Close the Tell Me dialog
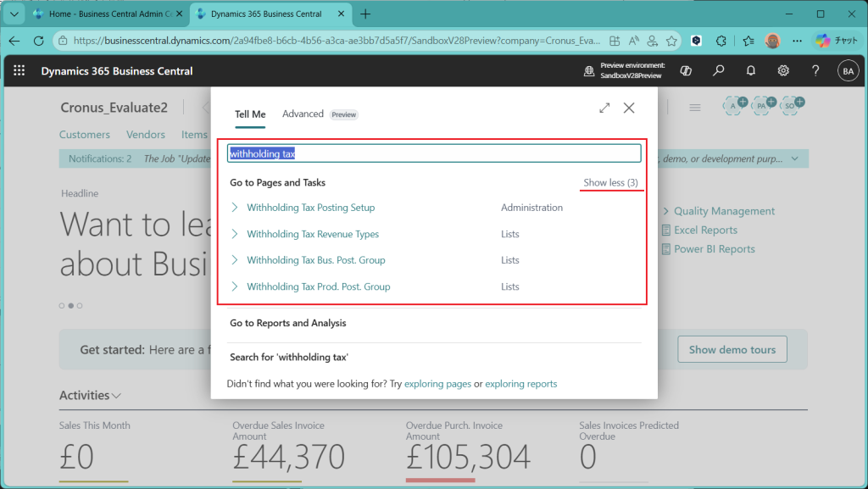The width and height of the screenshot is (868, 489). pyautogui.click(x=629, y=108)
